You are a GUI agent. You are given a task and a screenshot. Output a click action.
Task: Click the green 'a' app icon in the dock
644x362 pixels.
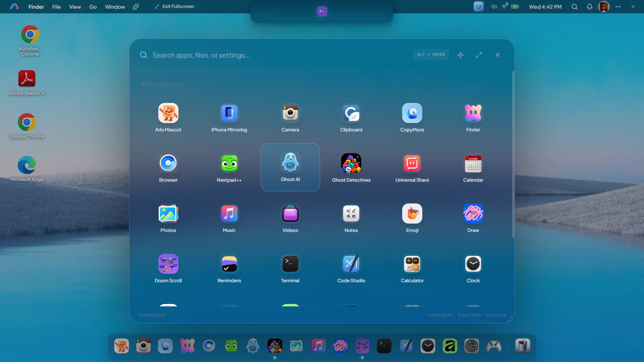click(450, 346)
